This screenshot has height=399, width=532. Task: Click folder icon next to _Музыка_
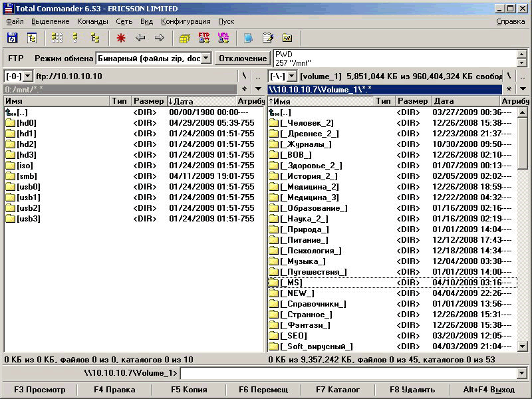pyautogui.click(x=274, y=261)
